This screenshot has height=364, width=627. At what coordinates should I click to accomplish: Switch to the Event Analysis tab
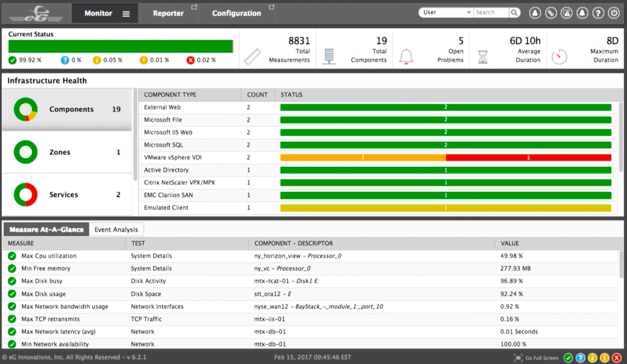[x=116, y=229]
